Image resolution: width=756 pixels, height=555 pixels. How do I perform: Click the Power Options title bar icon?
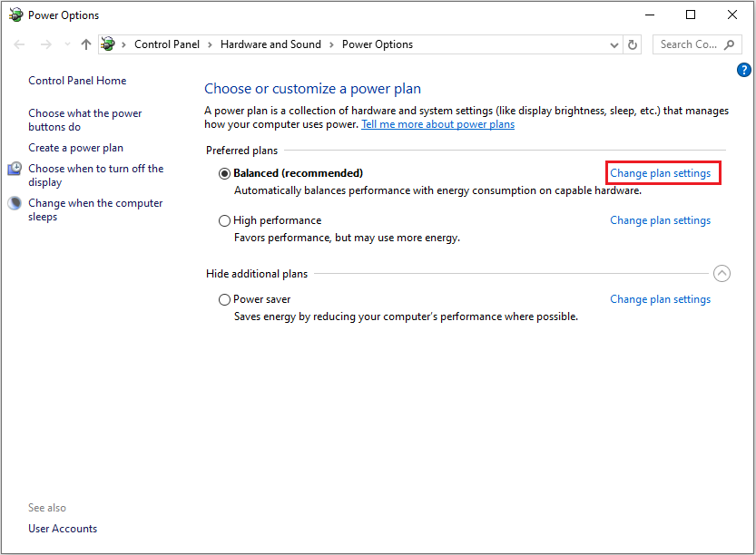15,15
